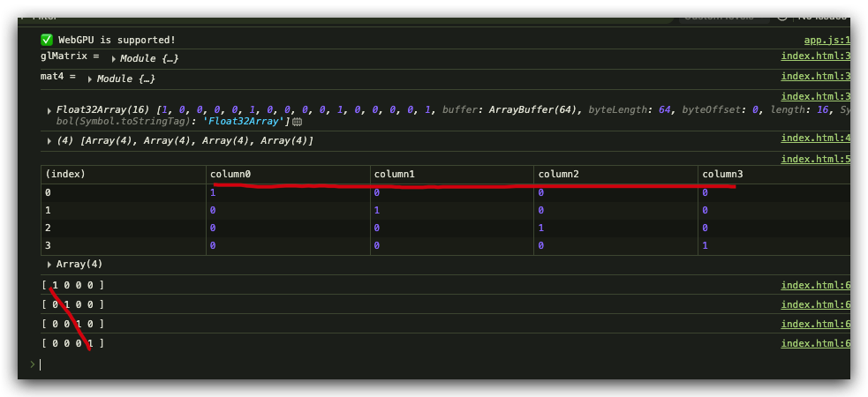Image resolution: width=868 pixels, height=397 pixels.
Task: Sort table by column1 header
Action: [452, 174]
